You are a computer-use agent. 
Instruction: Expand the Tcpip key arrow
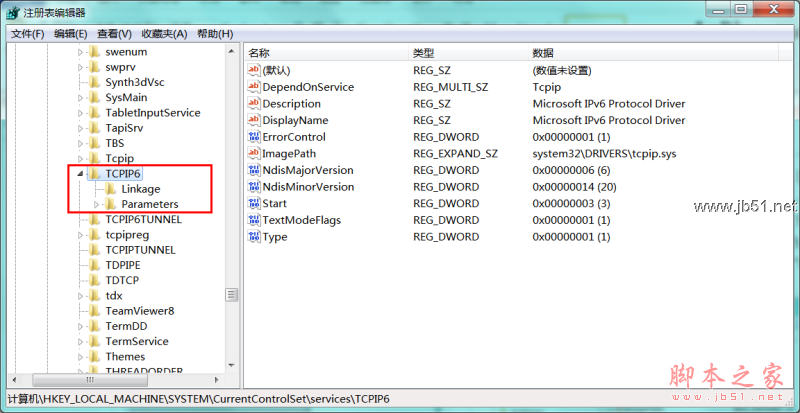(80, 158)
